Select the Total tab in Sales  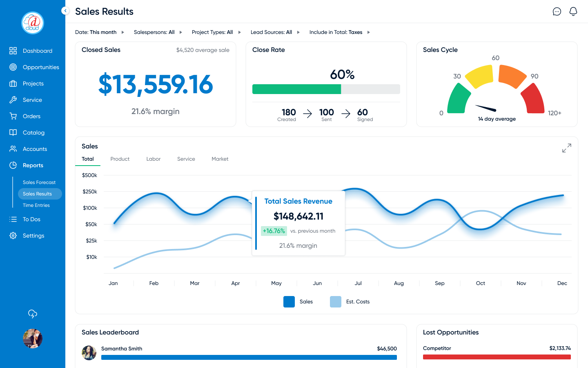tap(88, 159)
